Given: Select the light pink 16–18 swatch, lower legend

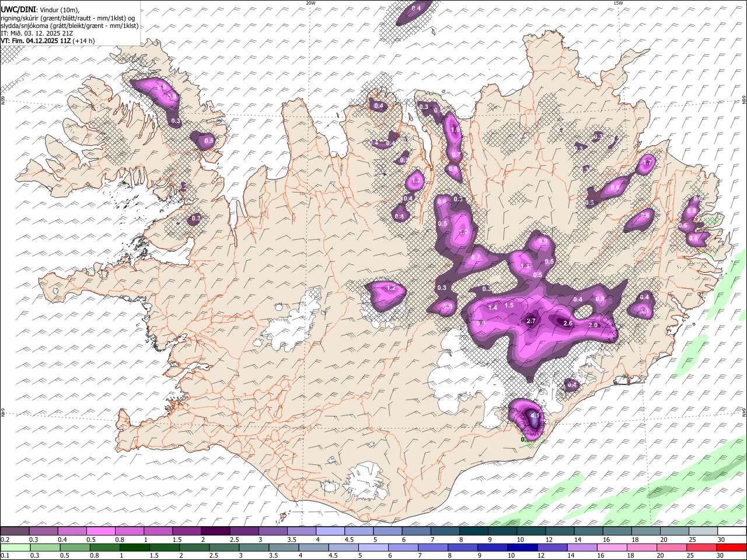Looking at the screenshot, I should [612, 547].
